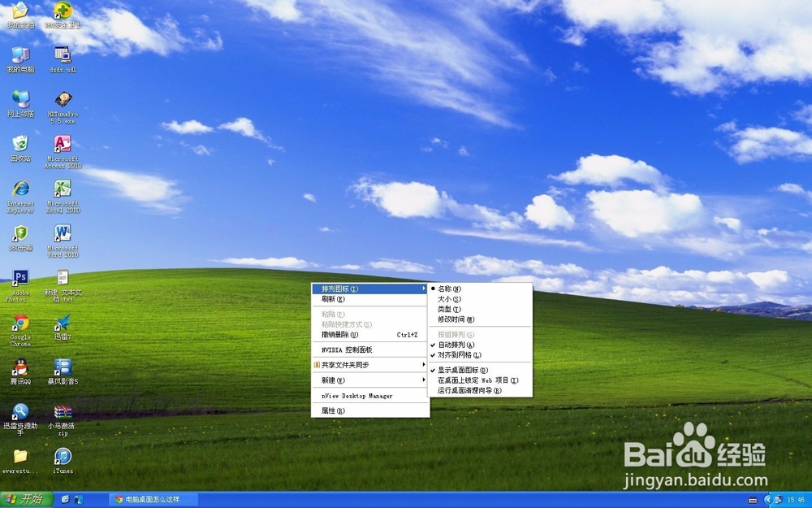Sort icons by 名称 (N)

[x=480, y=289]
